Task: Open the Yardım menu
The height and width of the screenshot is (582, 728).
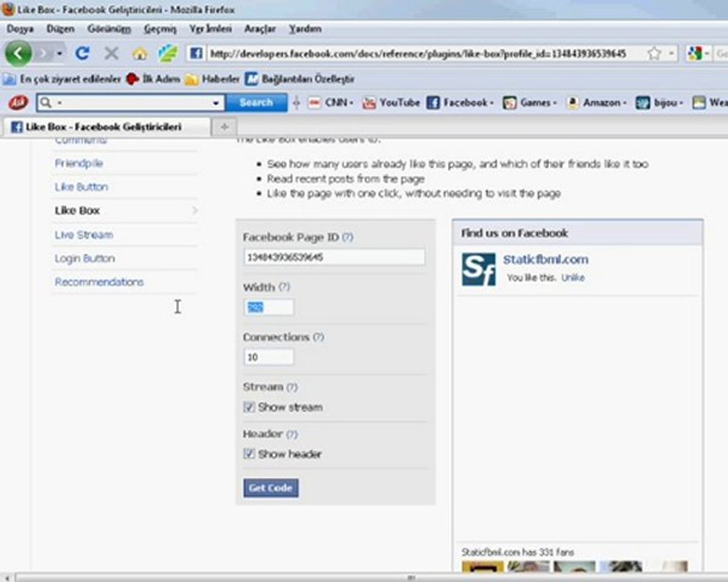Action: [305, 29]
